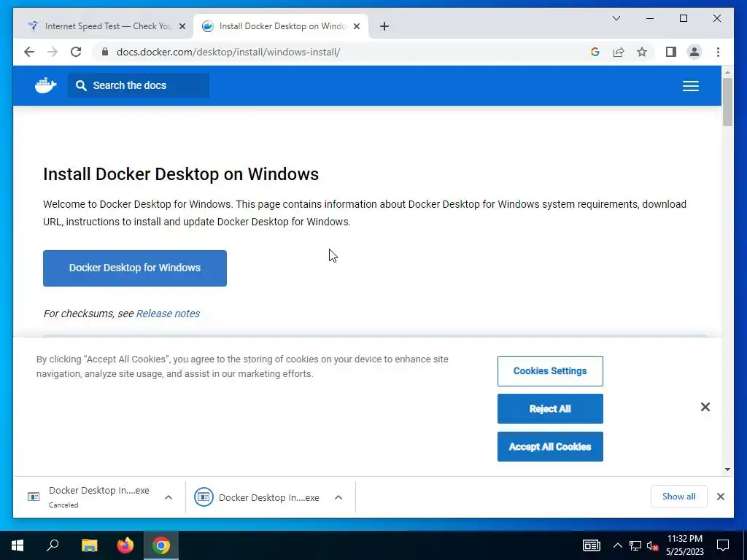Open Windows taskbar search
This screenshot has width=747, height=560.
pyautogui.click(x=53, y=545)
